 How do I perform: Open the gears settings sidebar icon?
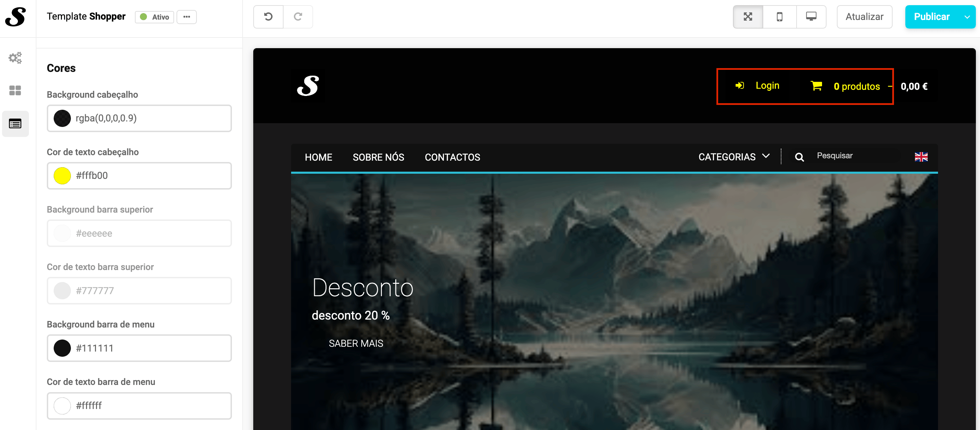pos(15,58)
